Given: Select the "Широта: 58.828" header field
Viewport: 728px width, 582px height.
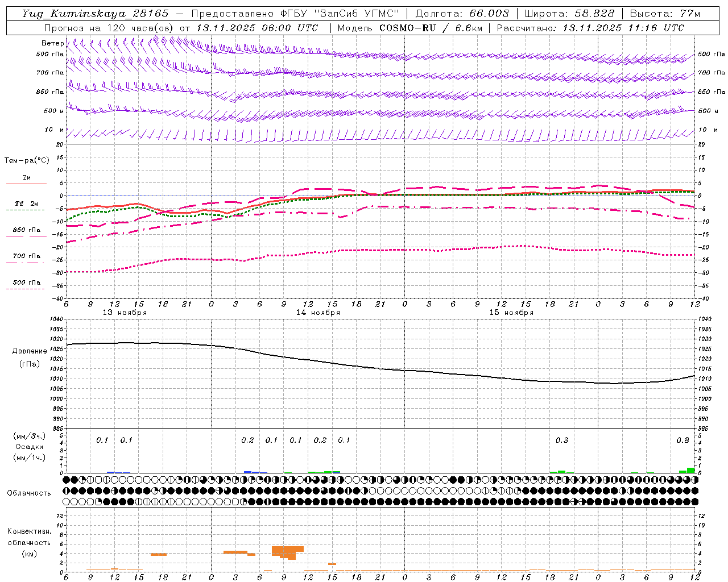Looking at the screenshot, I should pos(569,14).
